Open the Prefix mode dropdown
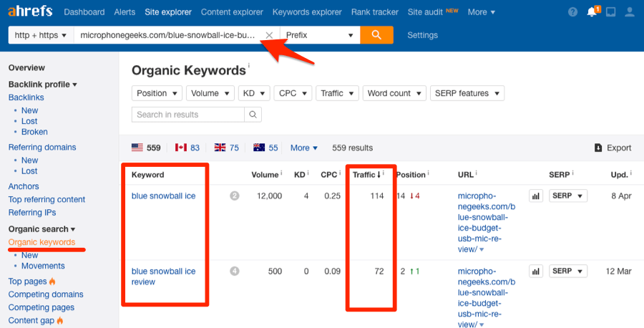This screenshot has height=328, width=644. 320,35
